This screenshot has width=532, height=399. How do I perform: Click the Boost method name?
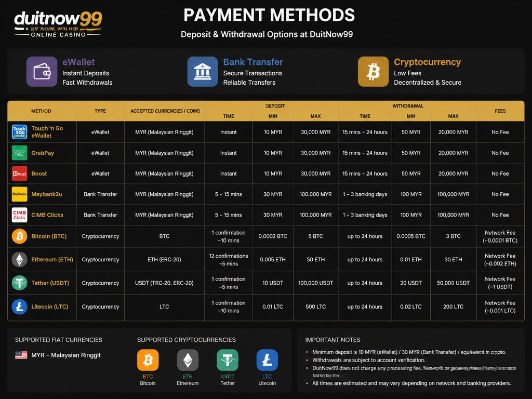coord(39,174)
